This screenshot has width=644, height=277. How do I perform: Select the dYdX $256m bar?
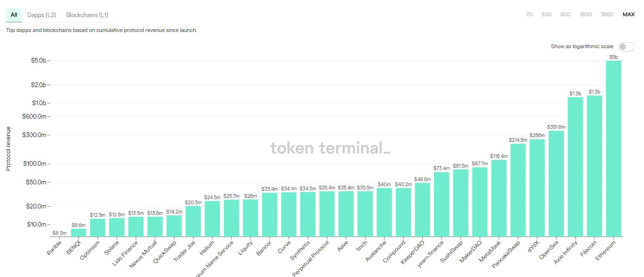click(537, 188)
